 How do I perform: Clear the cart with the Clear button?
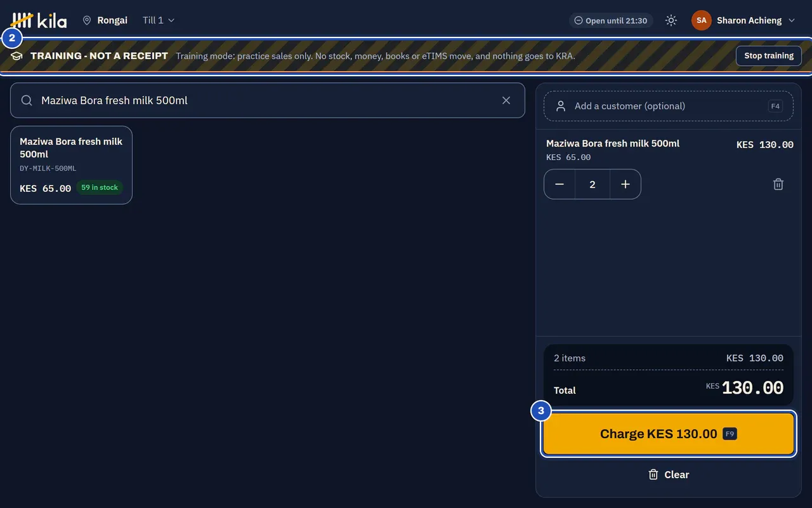click(669, 474)
